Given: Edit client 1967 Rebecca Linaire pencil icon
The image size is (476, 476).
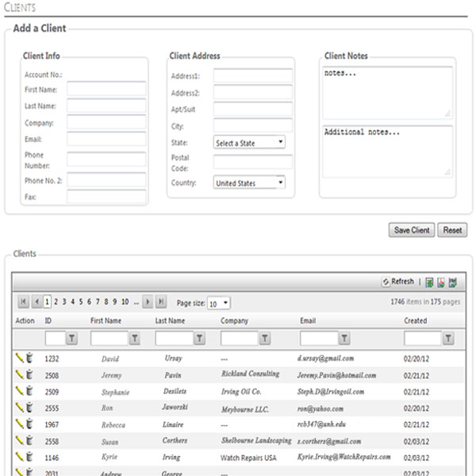Looking at the screenshot, I should coord(19,424).
